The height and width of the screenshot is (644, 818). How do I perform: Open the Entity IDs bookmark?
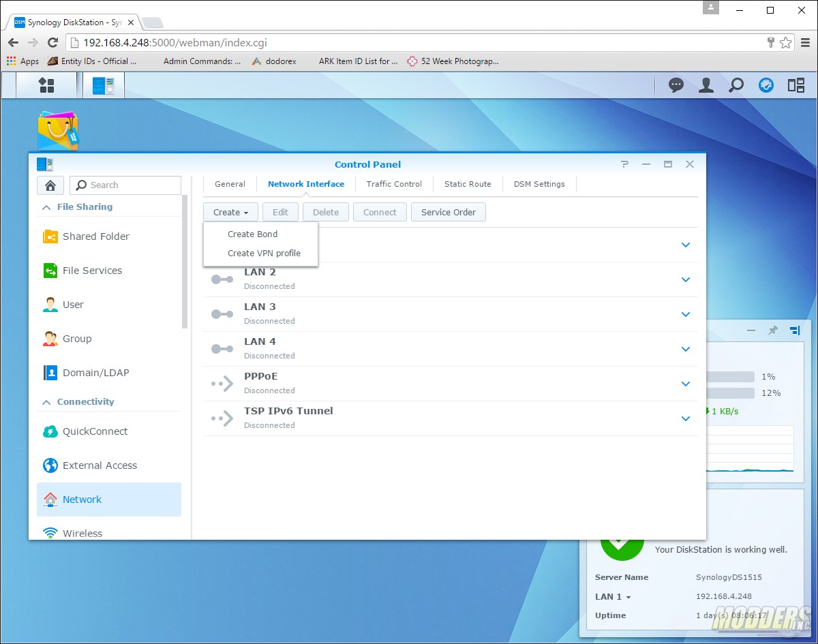click(x=93, y=61)
